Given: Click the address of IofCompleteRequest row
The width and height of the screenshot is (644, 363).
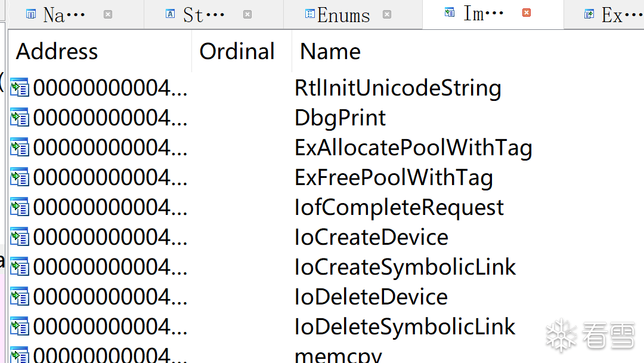Looking at the screenshot, I should click(110, 208).
